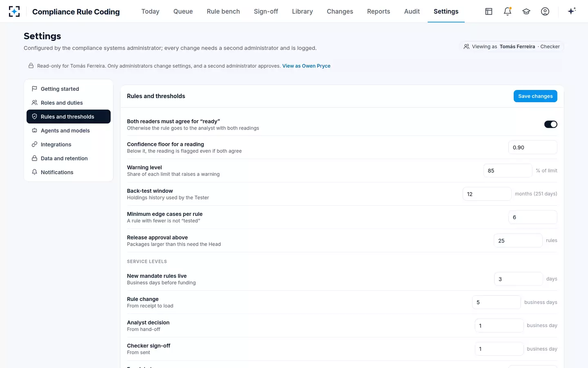Open the notifications bell icon

pyautogui.click(x=508, y=11)
